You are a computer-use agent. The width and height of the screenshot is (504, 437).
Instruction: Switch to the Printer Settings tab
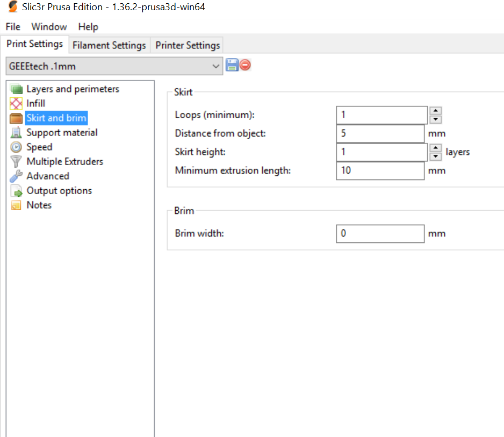click(188, 45)
